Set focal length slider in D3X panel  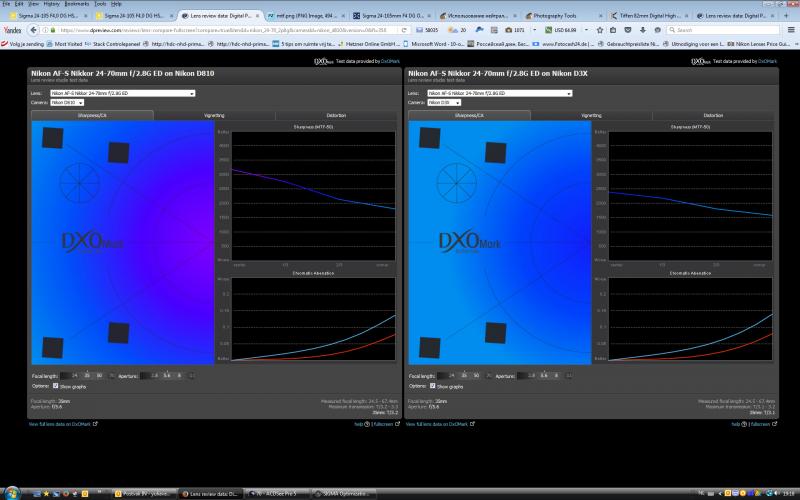point(464,375)
